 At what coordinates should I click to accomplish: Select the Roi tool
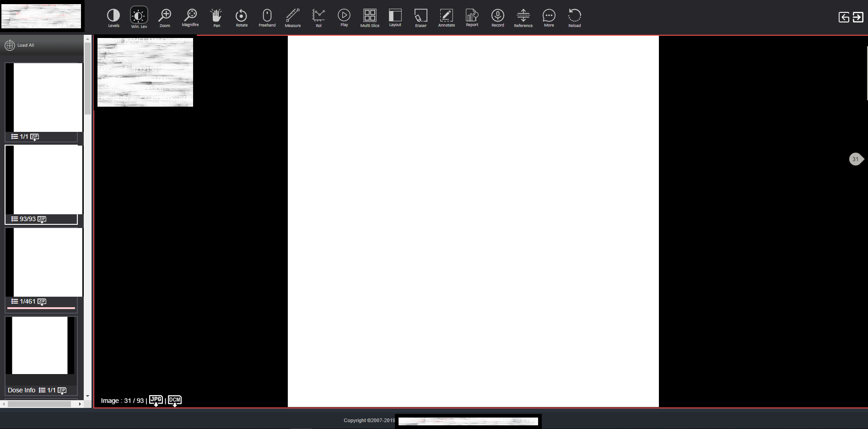318,16
